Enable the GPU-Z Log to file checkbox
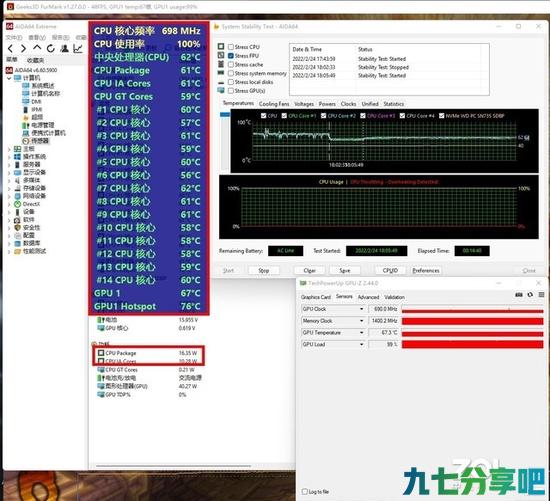 304,491
